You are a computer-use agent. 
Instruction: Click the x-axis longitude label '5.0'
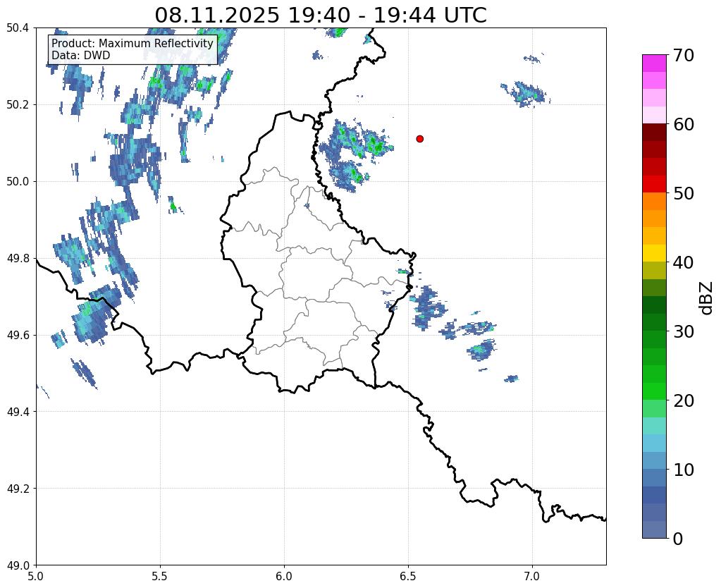(36, 576)
